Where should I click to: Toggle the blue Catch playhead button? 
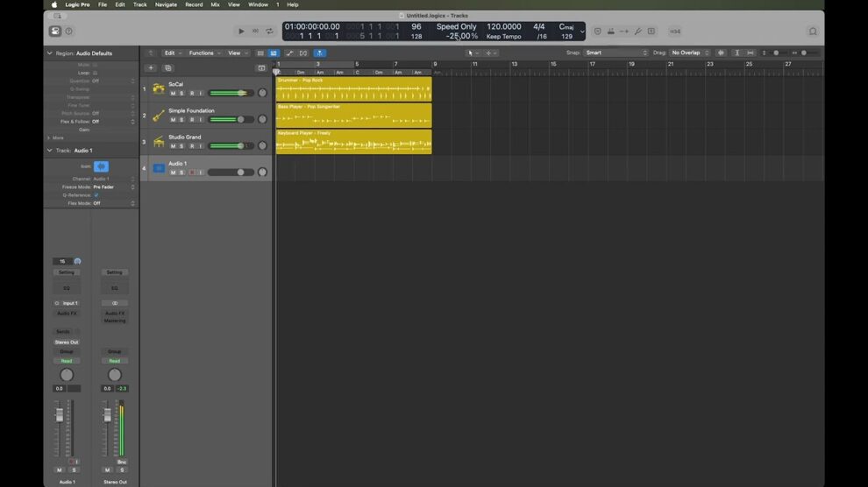tap(320, 53)
